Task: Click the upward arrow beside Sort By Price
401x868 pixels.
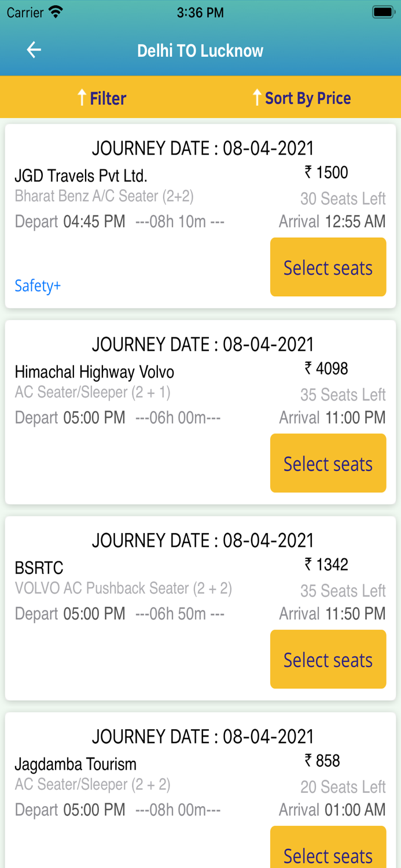Action: [x=256, y=97]
